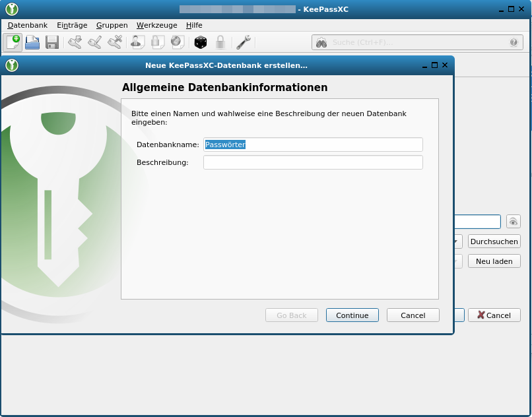Viewport: 532px width, 417px height.
Task: Open the dropdown next to Neu laden
Action: point(457,261)
